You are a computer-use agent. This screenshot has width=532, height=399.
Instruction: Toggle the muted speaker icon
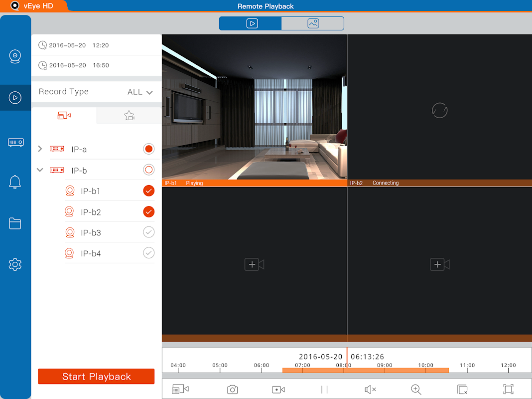(x=370, y=389)
